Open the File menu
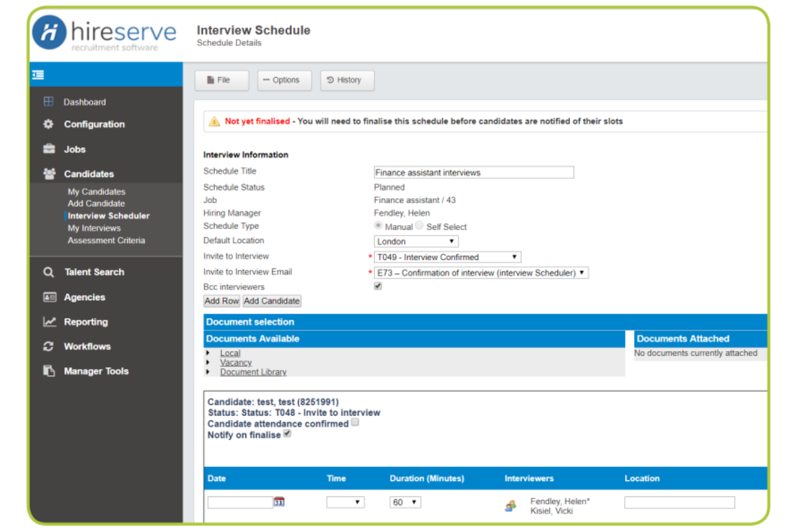The width and height of the screenshot is (798, 532). click(222, 80)
